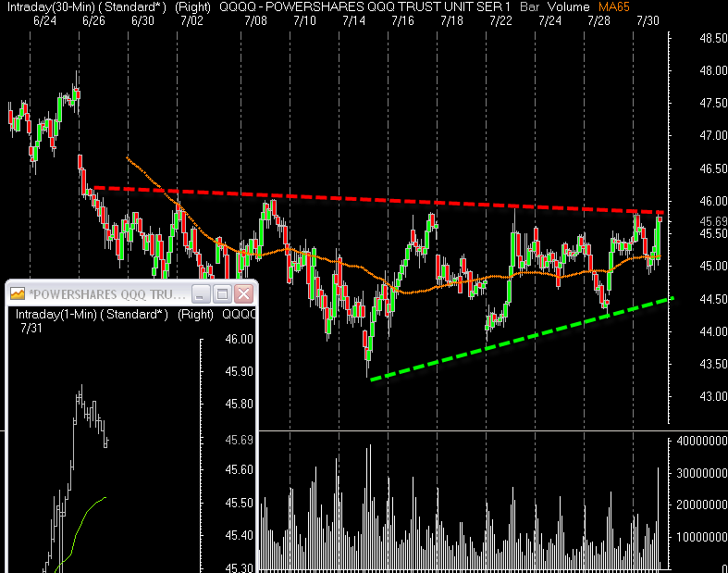This screenshot has height=573, width=728.
Task: Click the Intraday(30-Min) interval label
Action: click(50, 7)
